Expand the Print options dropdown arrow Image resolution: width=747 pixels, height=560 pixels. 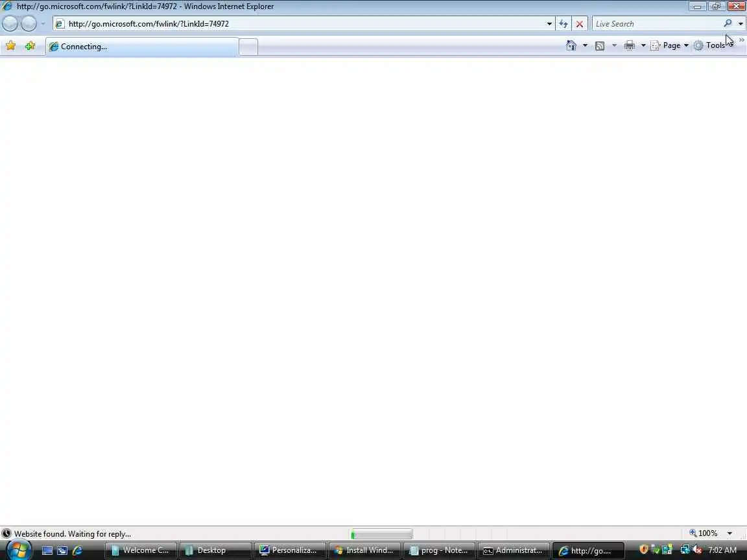point(643,45)
